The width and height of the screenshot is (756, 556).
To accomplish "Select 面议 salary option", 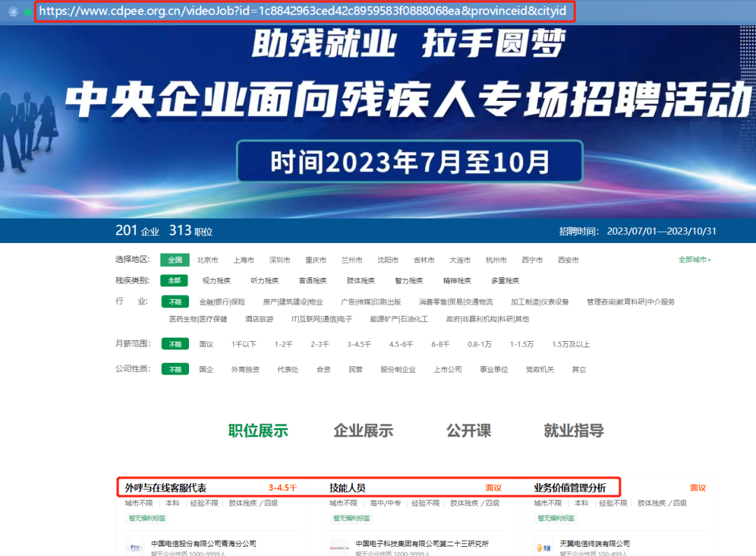I will coord(206,344).
